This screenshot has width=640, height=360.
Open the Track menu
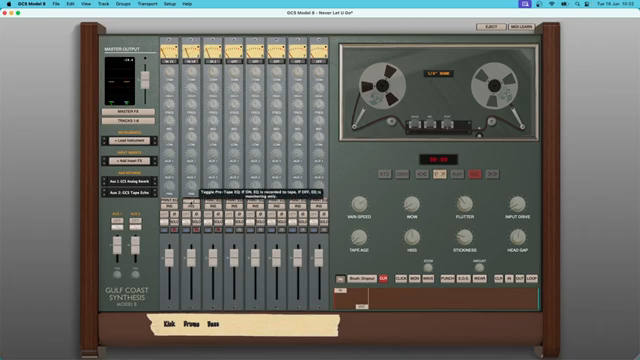[x=103, y=4]
